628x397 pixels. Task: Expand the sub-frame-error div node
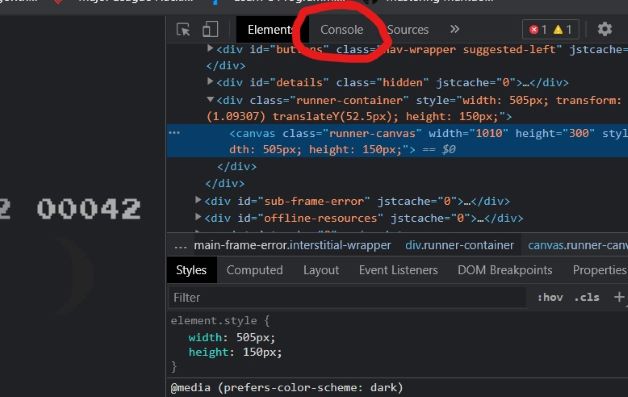pos(198,200)
